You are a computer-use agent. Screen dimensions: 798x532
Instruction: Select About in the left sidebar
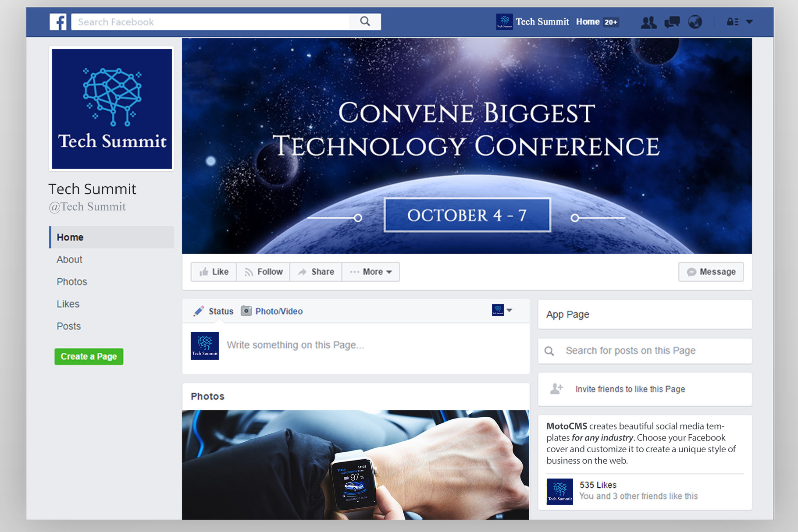coord(69,259)
